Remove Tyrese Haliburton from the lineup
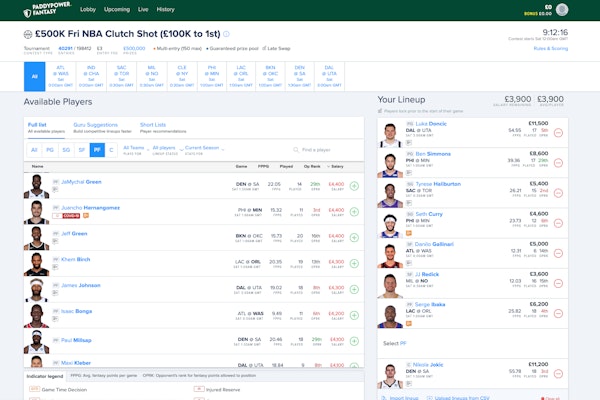This screenshot has height=400, width=600. tap(558, 193)
